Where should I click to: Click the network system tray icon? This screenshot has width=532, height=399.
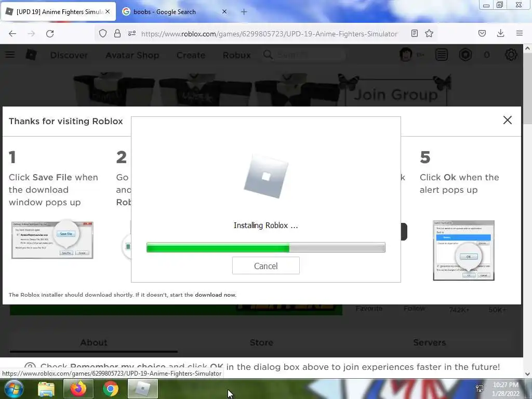tap(480, 389)
